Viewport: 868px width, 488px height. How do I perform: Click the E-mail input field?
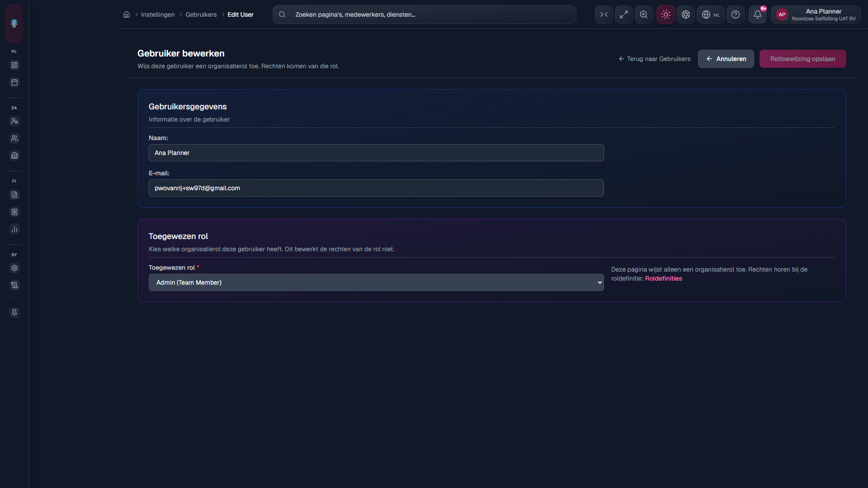pos(376,188)
